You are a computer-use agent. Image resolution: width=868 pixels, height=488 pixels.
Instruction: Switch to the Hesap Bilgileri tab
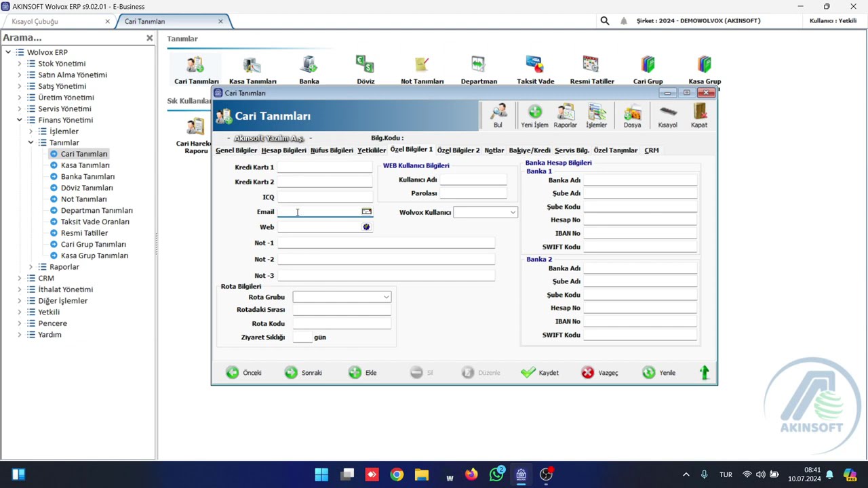point(283,150)
